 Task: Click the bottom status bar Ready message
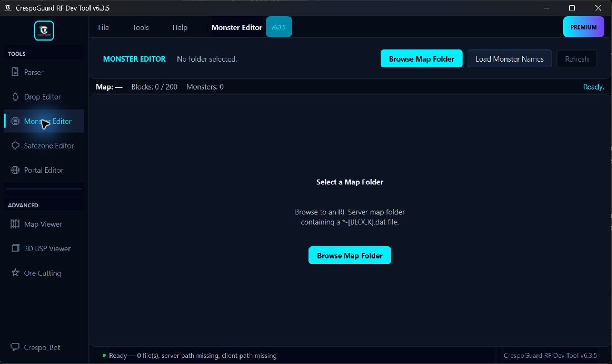(192, 356)
